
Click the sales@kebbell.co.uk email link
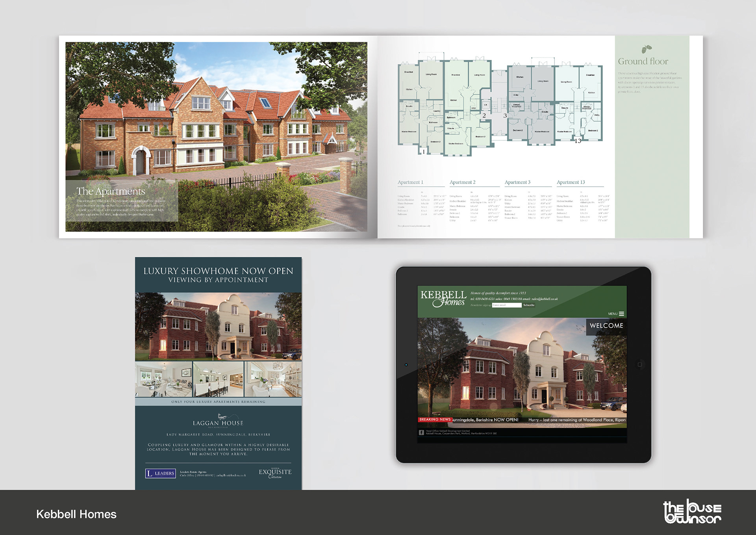click(x=545, y=299)
